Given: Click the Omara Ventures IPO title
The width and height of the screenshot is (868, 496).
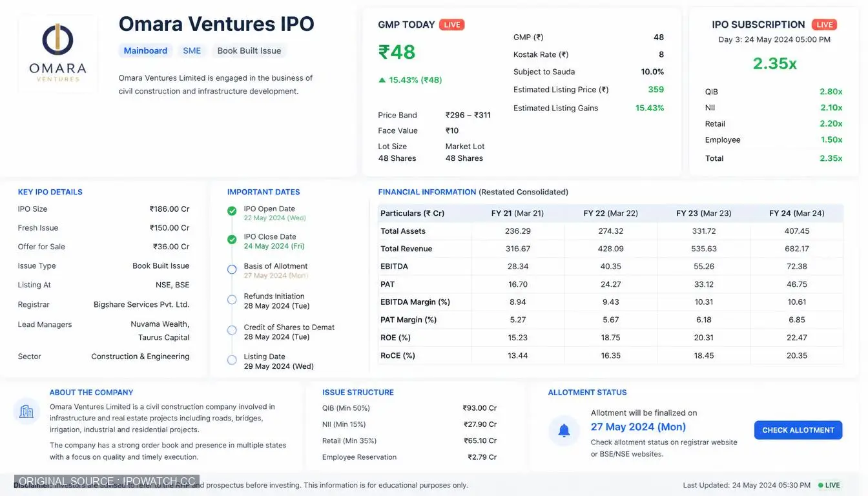Looking at the screenshot, I should (216, 24).
